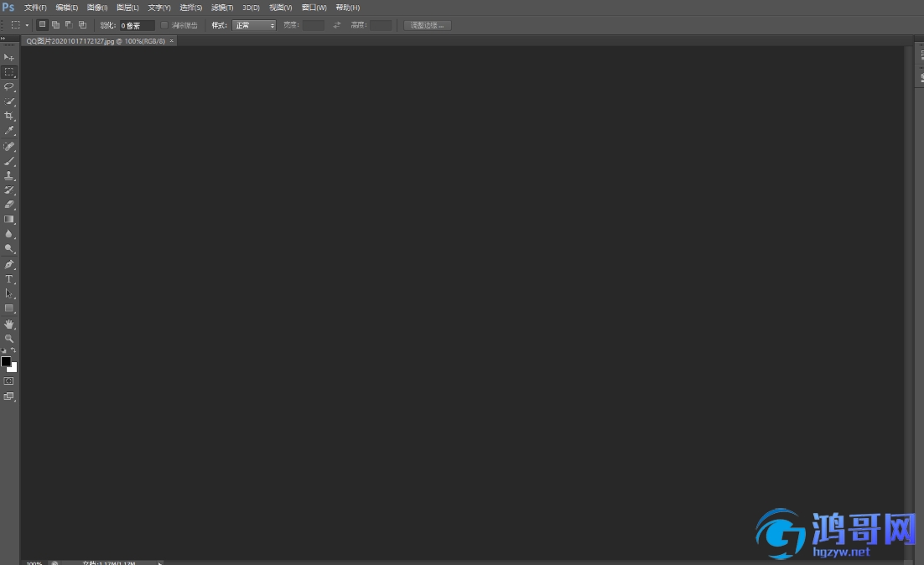Select the Quick Selection tool

pos(9,101)
